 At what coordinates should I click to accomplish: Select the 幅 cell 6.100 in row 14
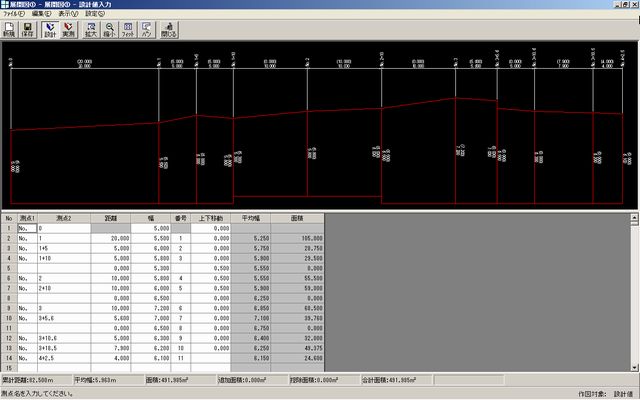click(x=151, y=358)
